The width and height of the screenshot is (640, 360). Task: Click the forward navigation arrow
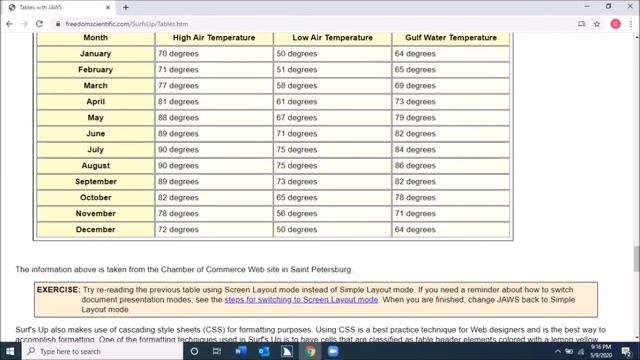coord(24,24)
